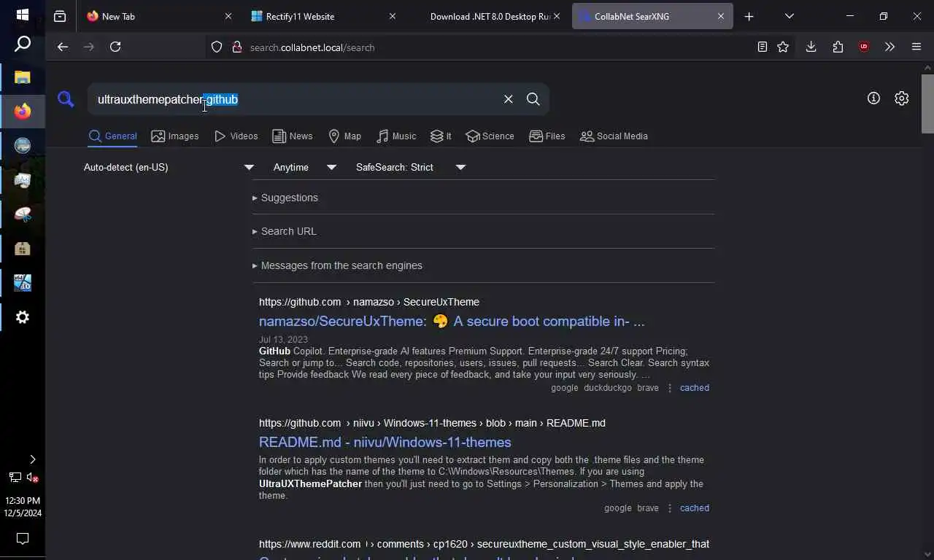
Task: Close the Rectify11 Website tab
Action: (x=393, y=16)
